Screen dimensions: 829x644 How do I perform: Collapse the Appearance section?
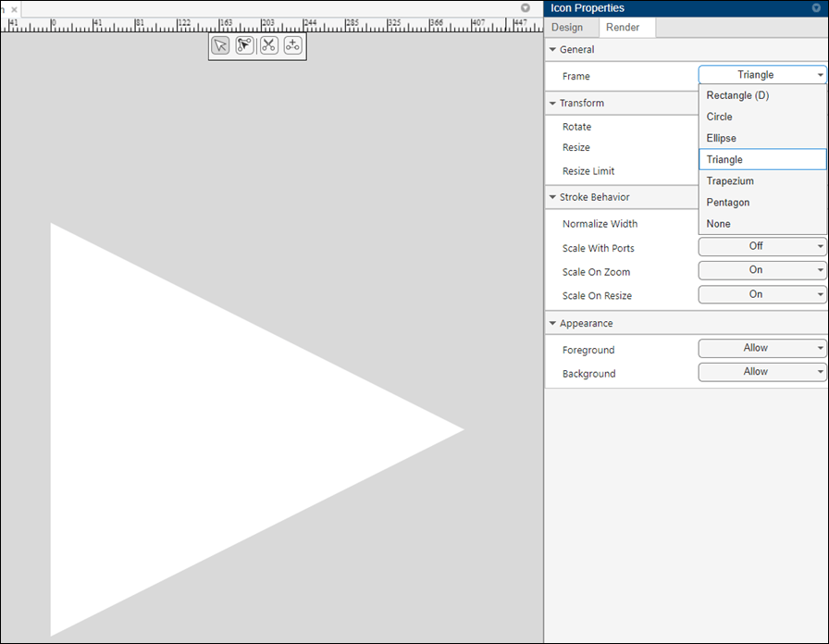(552, 323)
